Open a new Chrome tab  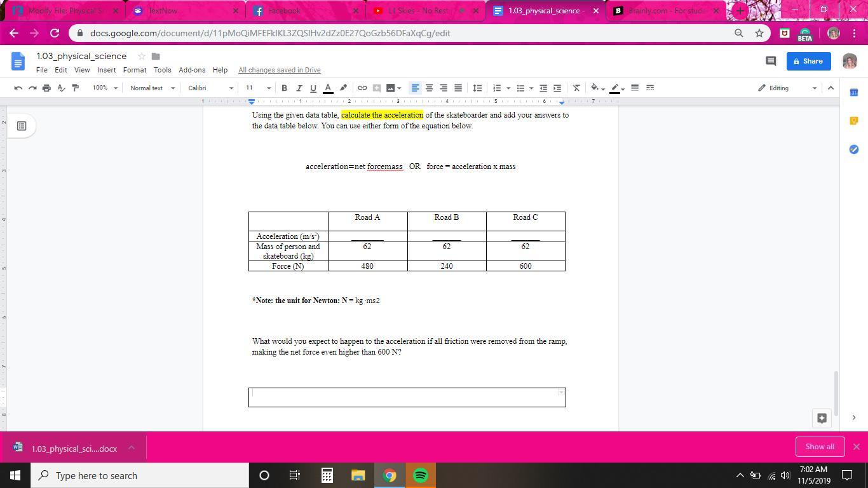pyautogui.click(x=740, y=11)
